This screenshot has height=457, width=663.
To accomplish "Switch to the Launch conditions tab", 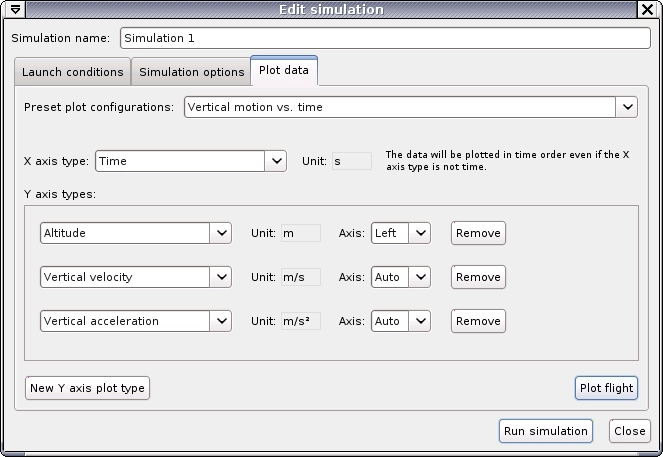I will pos(73,72).
